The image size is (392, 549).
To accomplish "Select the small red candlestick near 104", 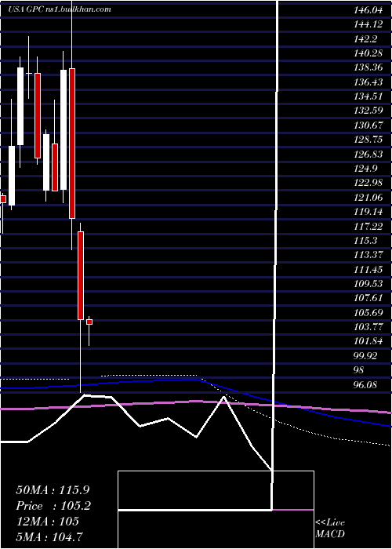I will click(89, 322).
